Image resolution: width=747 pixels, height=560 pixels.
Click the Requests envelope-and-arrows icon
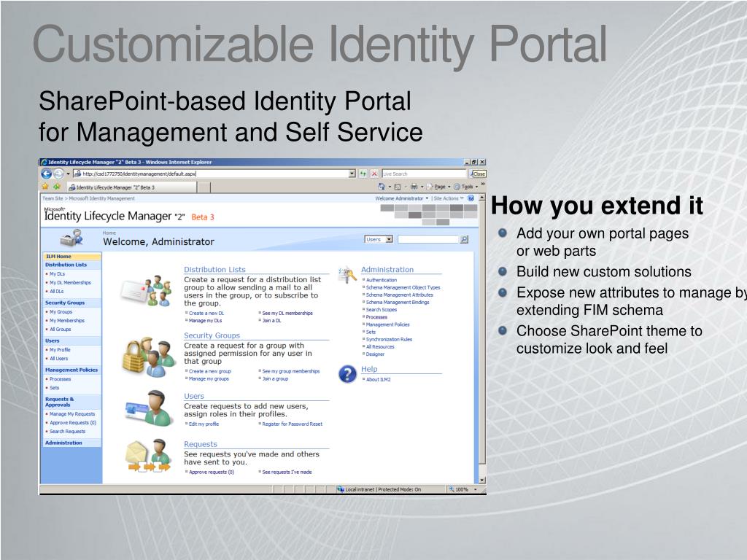(149, 456)
